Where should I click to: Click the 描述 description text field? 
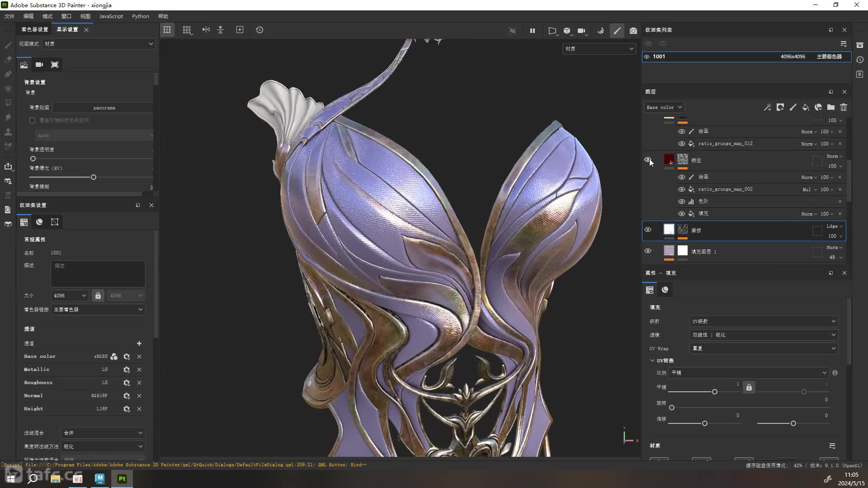[98, 273]
